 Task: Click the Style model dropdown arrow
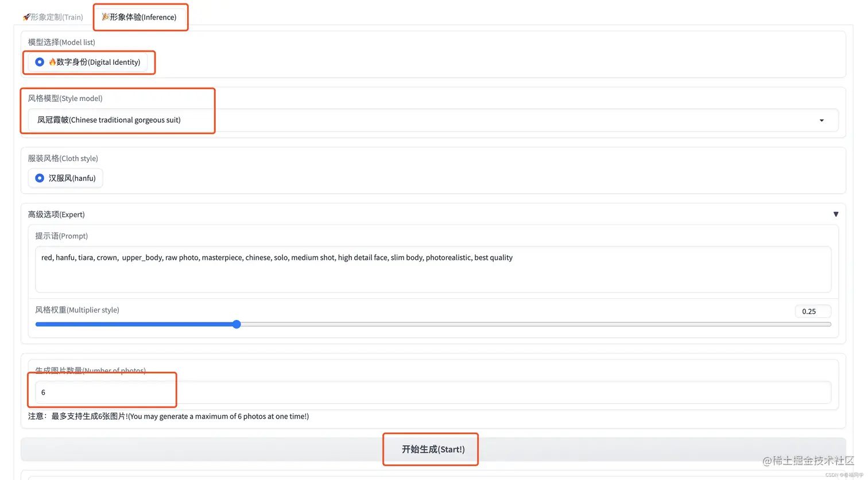click(x=821, y=120)
